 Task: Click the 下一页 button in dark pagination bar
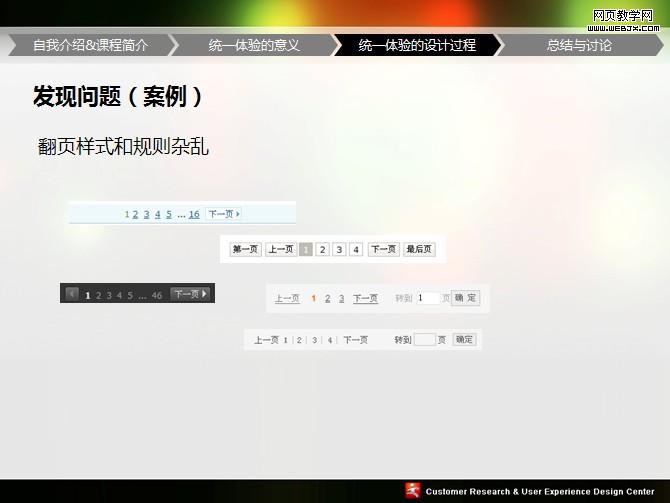190,294
